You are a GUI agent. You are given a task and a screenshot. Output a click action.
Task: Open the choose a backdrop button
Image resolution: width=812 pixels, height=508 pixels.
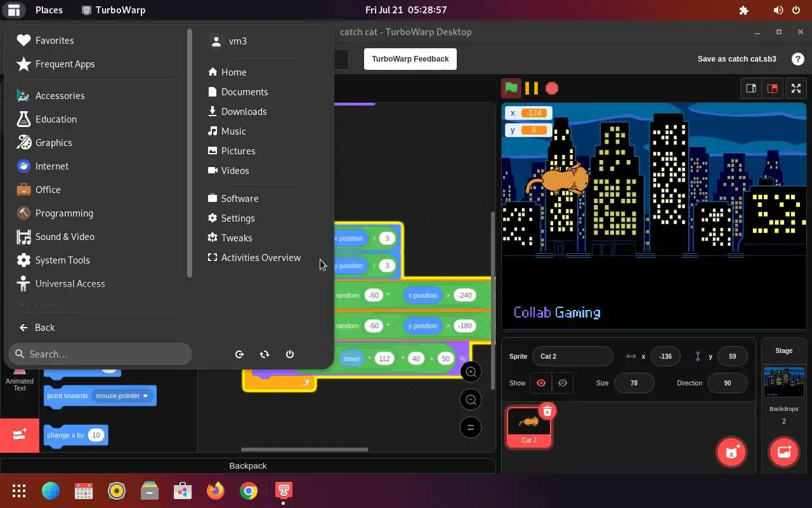click(x=784, y=452)
